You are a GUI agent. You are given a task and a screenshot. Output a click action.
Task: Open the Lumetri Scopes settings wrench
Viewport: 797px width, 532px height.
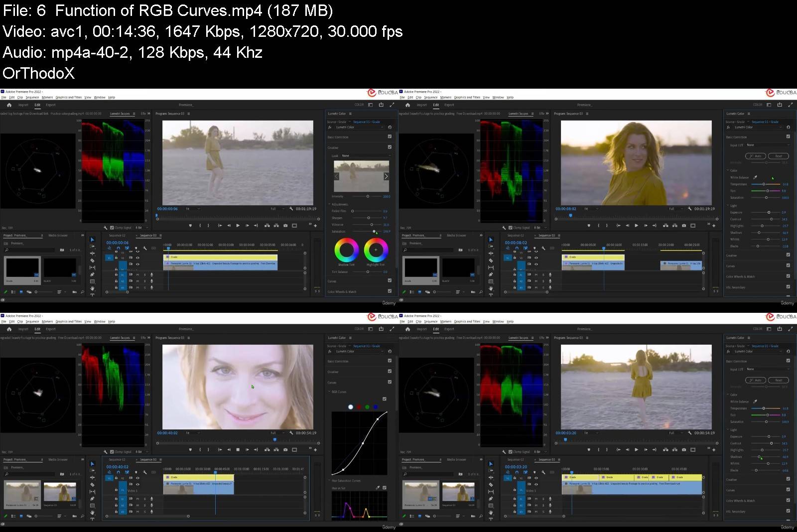pos(106,227)
